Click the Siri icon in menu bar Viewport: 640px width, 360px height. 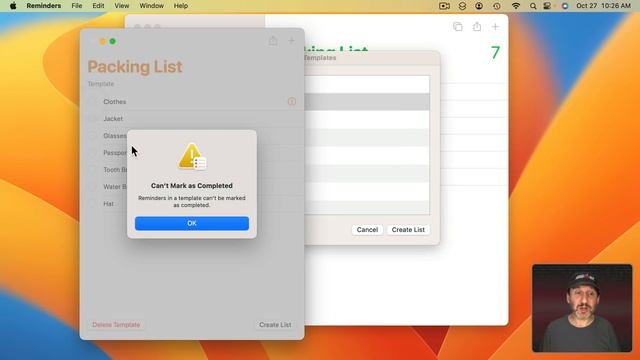[565, 6]
